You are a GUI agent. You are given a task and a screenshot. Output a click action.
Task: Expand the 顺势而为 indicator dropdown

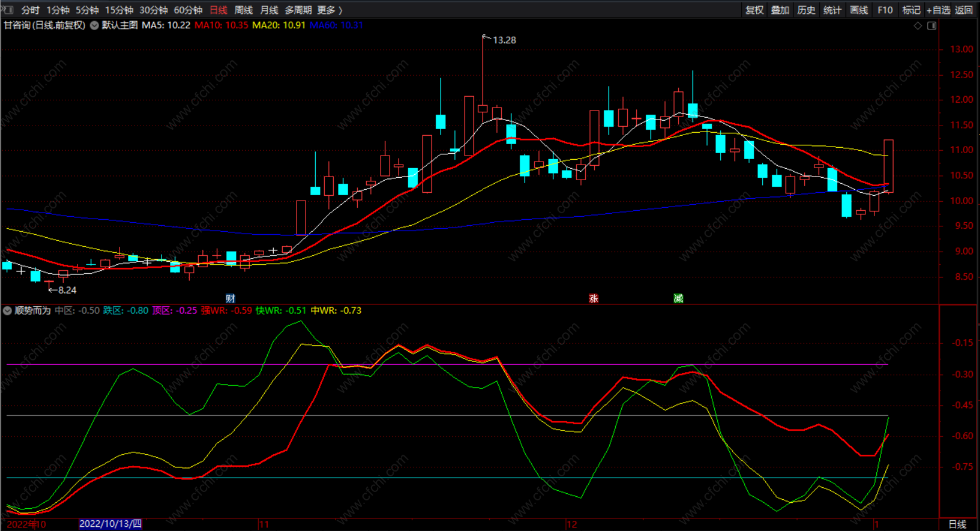[7, 311]
